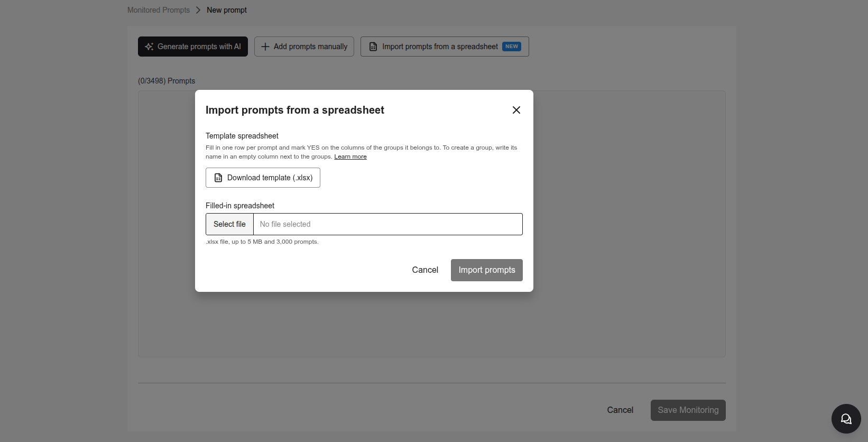This screenshot has width=868, height=442.
Task: Click the sparkle AI icon
Action: click(149, 47)
